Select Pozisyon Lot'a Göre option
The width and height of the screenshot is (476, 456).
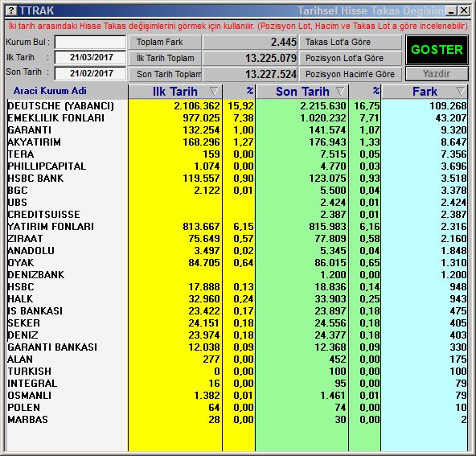[x=351, y=58]
